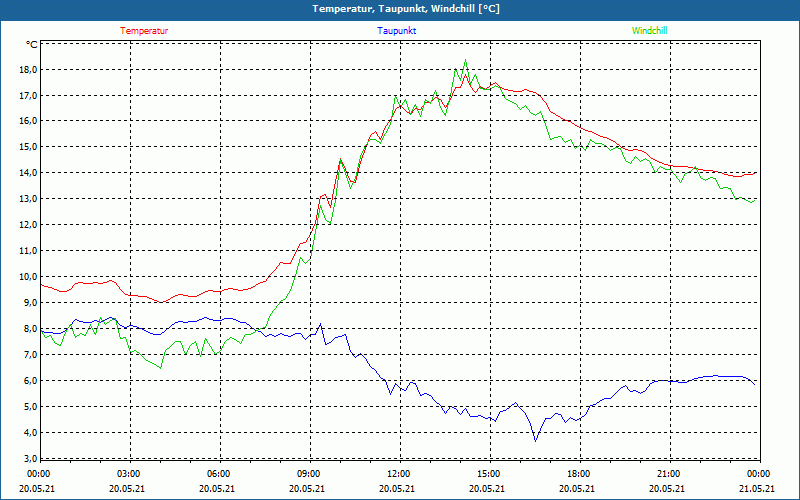Click the '18:00' time label on the x-axis

click(x=577, y=474)
